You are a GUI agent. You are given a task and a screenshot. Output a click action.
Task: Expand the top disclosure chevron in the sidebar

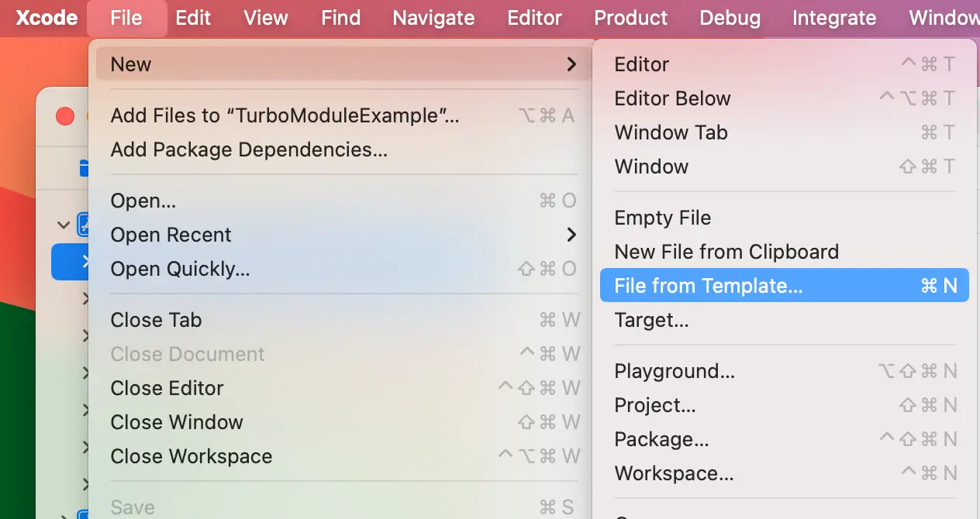[x=64, y=225]
